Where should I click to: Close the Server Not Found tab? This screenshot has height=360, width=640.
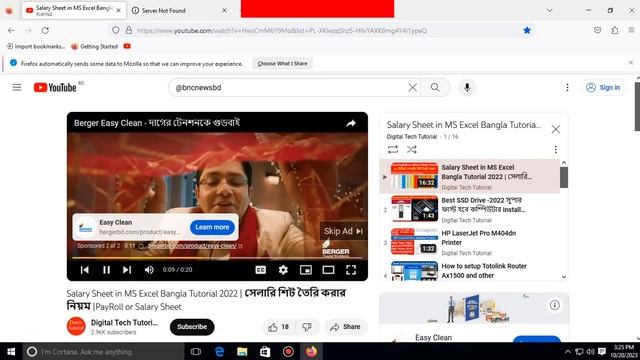point(224,11)
